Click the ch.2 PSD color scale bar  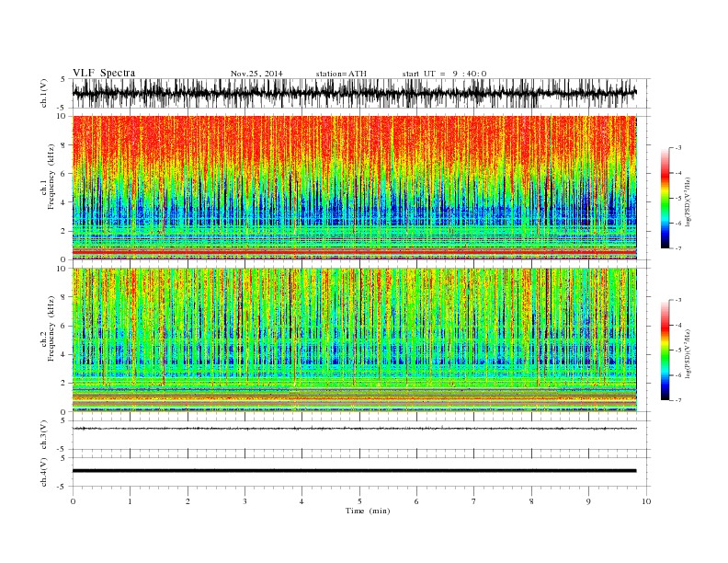coord(665,350)
